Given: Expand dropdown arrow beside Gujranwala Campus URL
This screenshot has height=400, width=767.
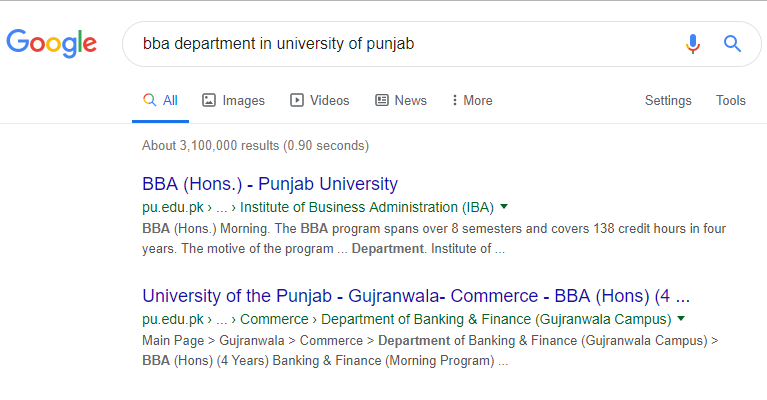Looking at the screenshot, I should [x=681, y=319].
